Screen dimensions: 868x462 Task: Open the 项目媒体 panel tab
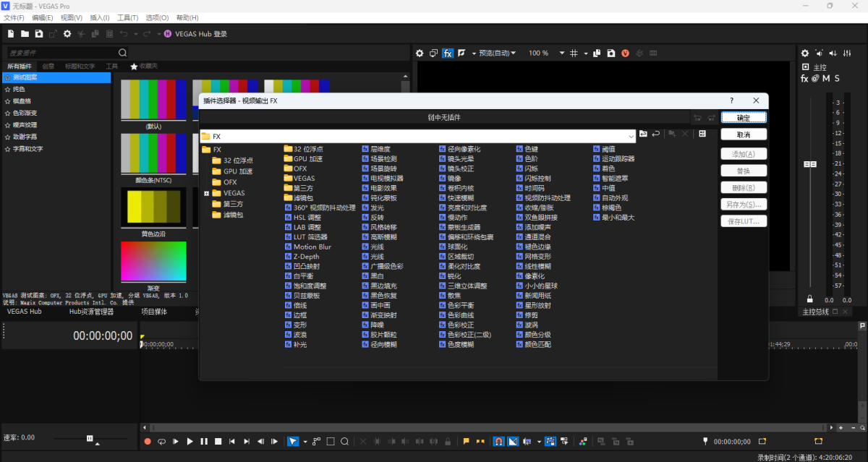click(154, 312)
